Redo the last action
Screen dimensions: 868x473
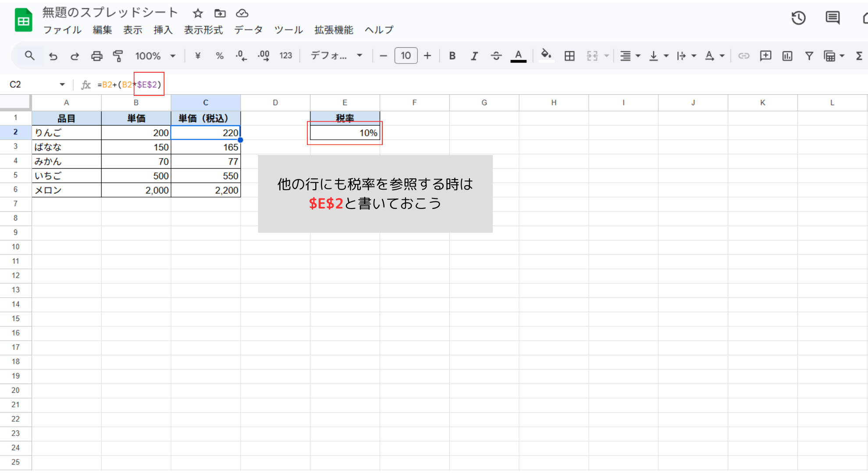pos(75,56)
